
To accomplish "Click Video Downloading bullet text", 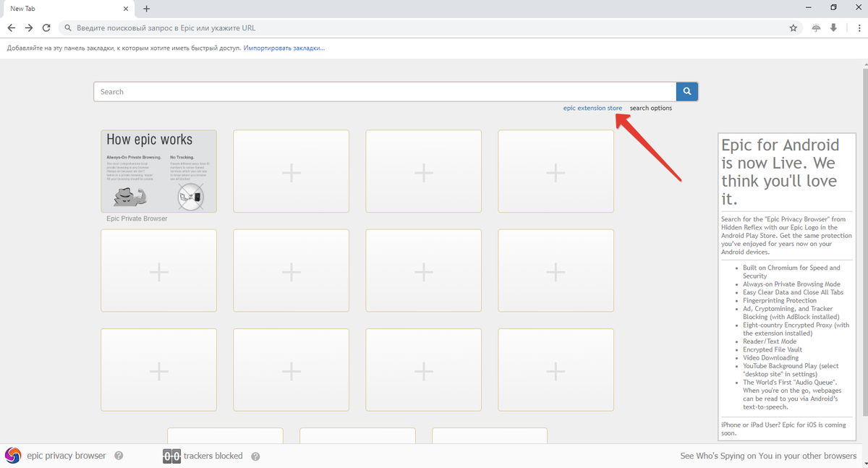I will pos(771,358).
